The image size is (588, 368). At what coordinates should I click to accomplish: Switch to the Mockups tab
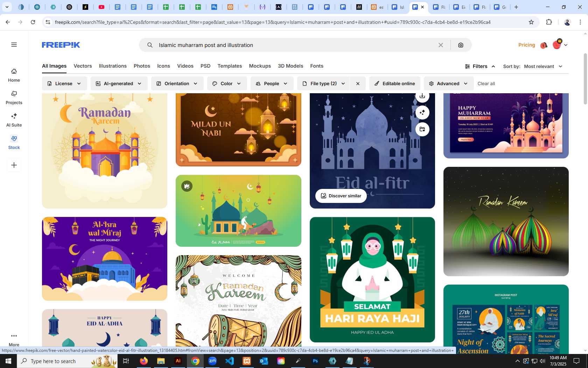[x=260, y=66]
